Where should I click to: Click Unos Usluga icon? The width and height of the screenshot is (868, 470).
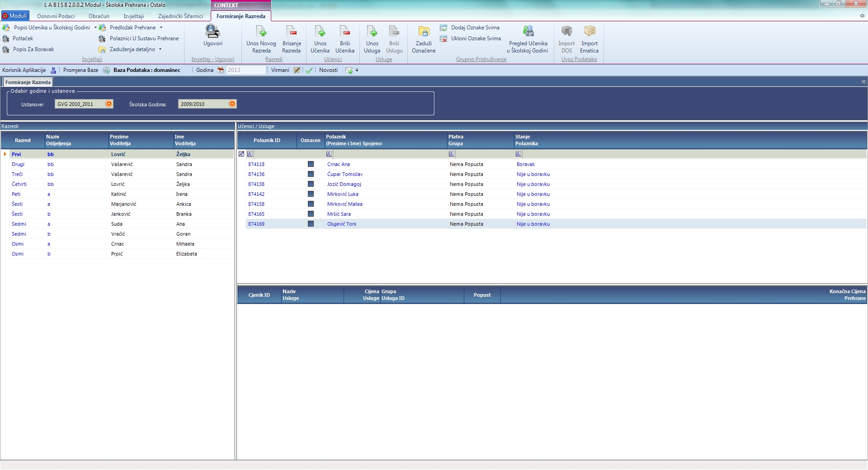click(372, 32)
